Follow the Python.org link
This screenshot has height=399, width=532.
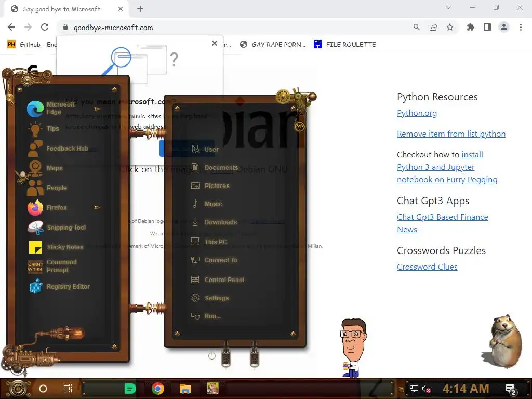417,113
